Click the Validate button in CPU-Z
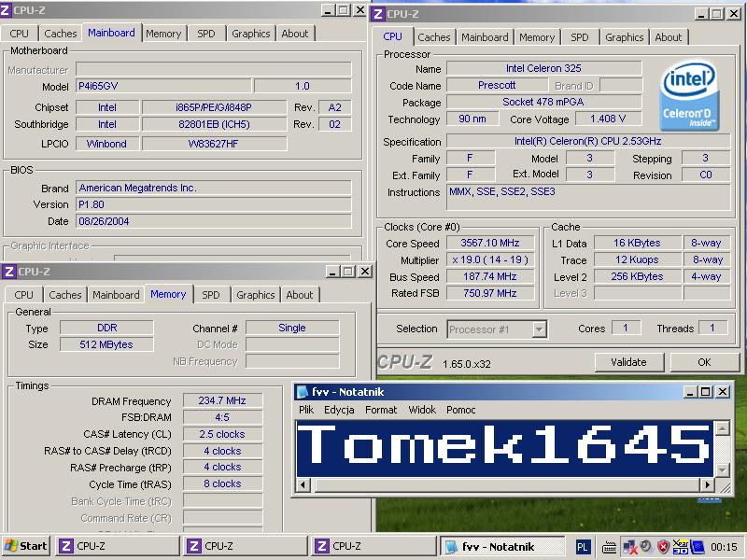 pos(628,362)
